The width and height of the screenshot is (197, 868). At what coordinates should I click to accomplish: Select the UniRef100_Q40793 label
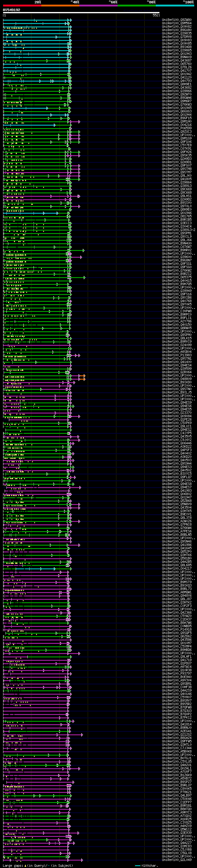click(x=177, y=81)
